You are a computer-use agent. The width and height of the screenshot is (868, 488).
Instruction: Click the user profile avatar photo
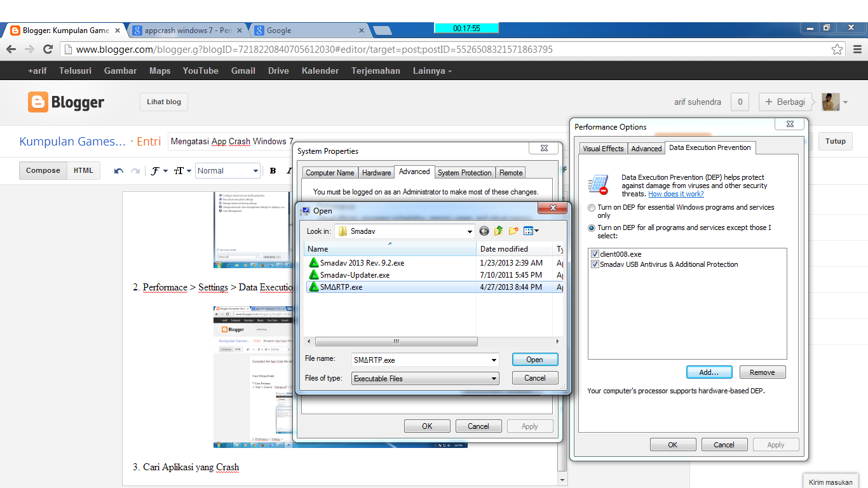coord(831,102)
